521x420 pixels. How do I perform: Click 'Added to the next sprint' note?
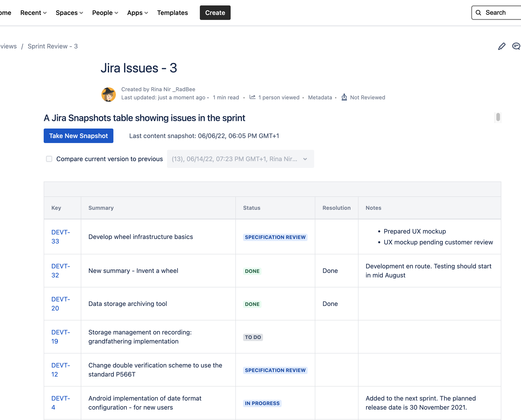click(x=421, y=403)
